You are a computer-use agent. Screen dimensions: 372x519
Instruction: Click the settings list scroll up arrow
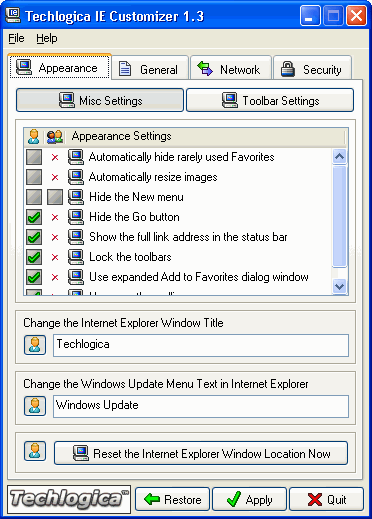click(340, 156)
